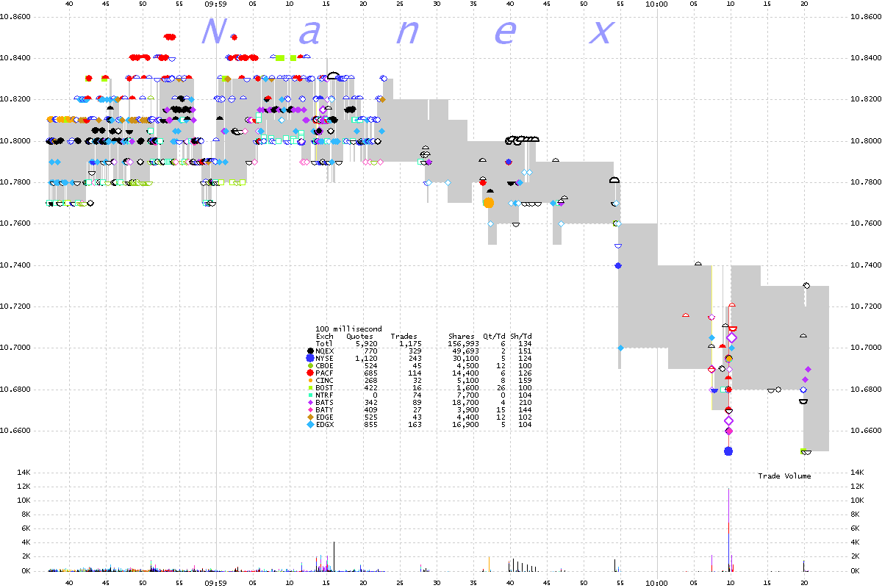Viewport: 882px width, 588px height.
Task: Click the NQEX shares value "49,693"
Action: pyautogui.click(x=465, y=351)
